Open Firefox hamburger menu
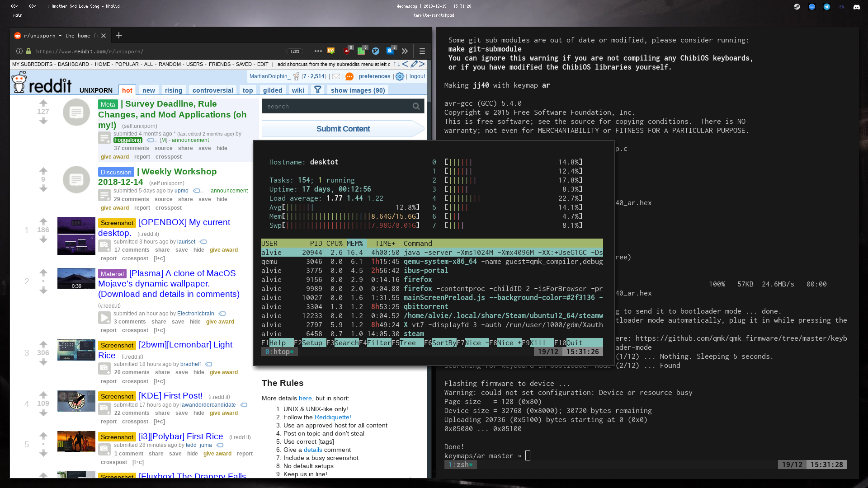 [422, 51]
